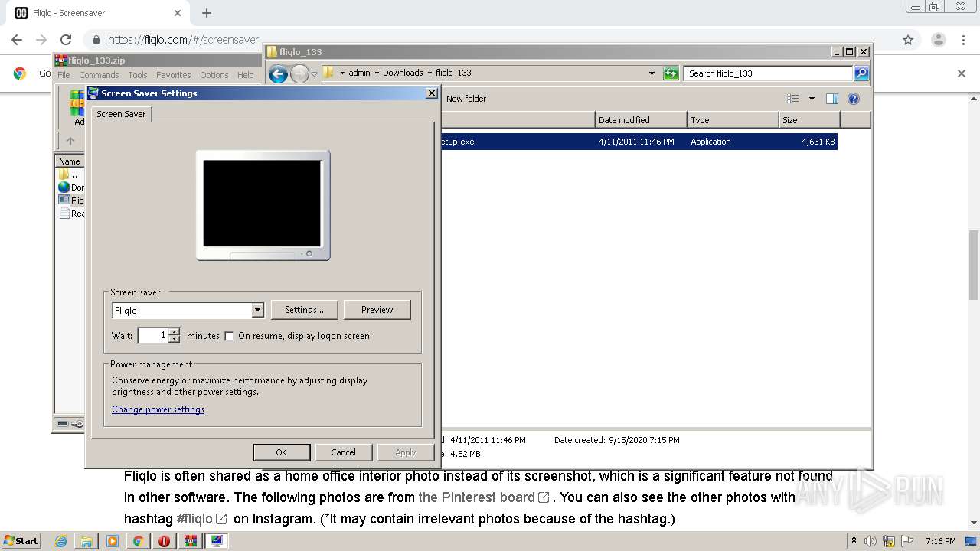Select the parent folder '..' row in WinRAR

[70, 174]
